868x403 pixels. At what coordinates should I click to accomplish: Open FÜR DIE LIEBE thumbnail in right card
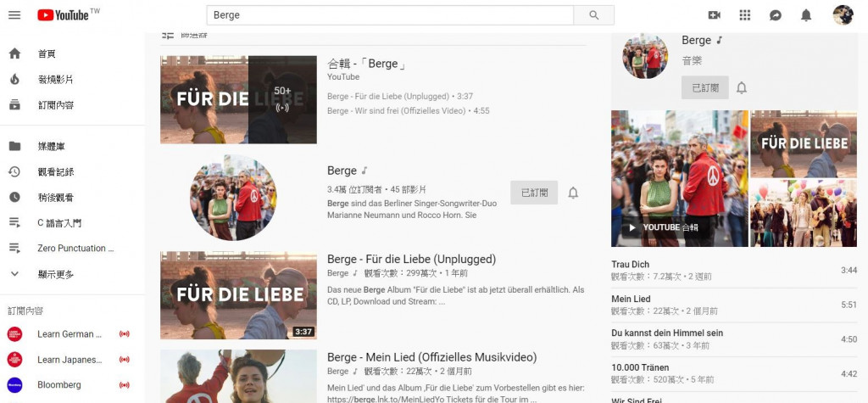click(804, 143)
